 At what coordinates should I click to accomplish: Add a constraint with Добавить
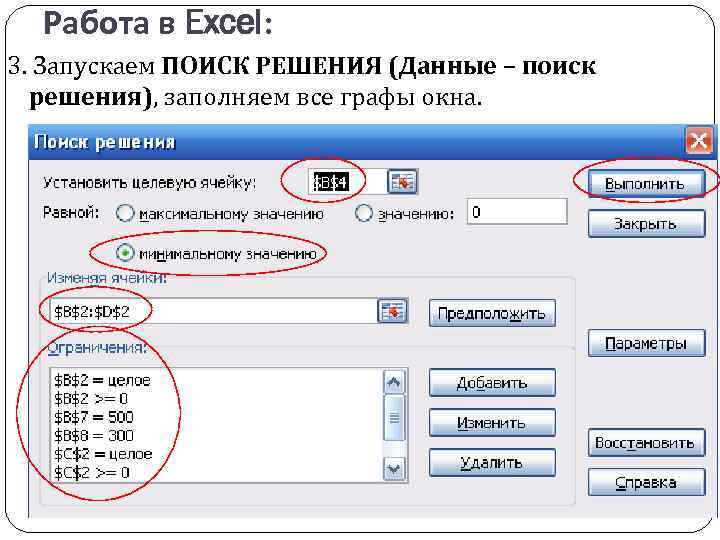(492, 382)
